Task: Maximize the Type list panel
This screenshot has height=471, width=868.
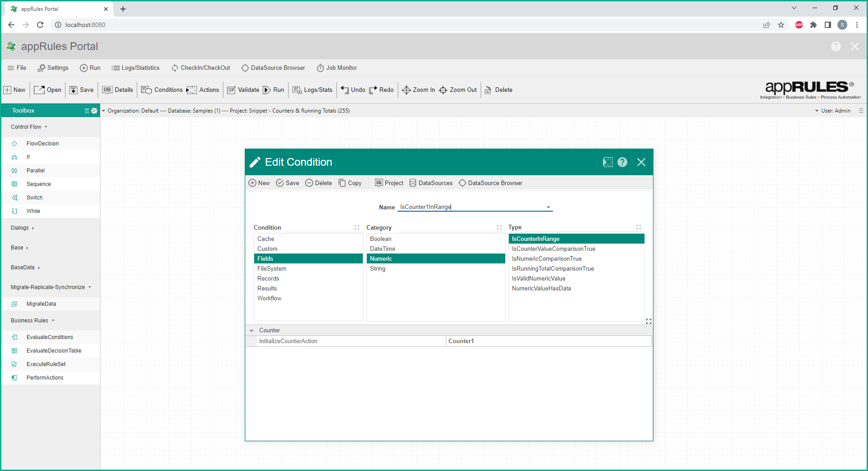Action: coord(639,227)
